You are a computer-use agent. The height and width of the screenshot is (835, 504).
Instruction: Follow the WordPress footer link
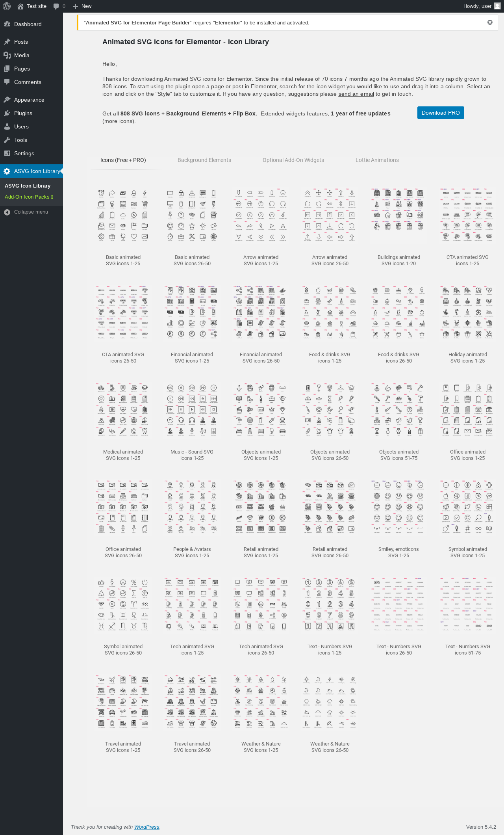[147, 827]
